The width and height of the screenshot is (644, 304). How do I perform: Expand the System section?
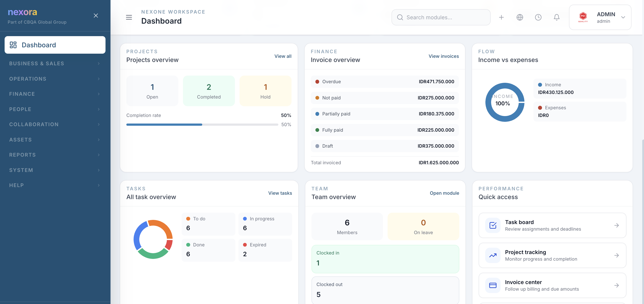pyautogui.click(x=55, y=170)
